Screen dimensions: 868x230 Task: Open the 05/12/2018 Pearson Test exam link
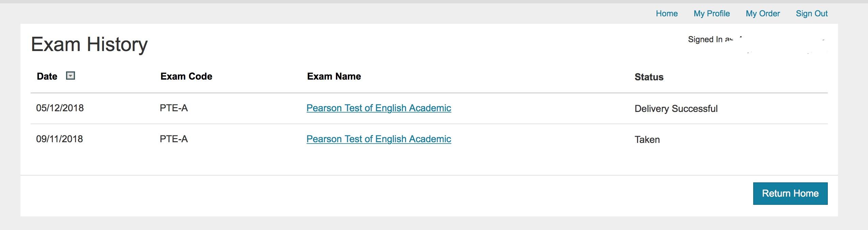pos(378,108)
